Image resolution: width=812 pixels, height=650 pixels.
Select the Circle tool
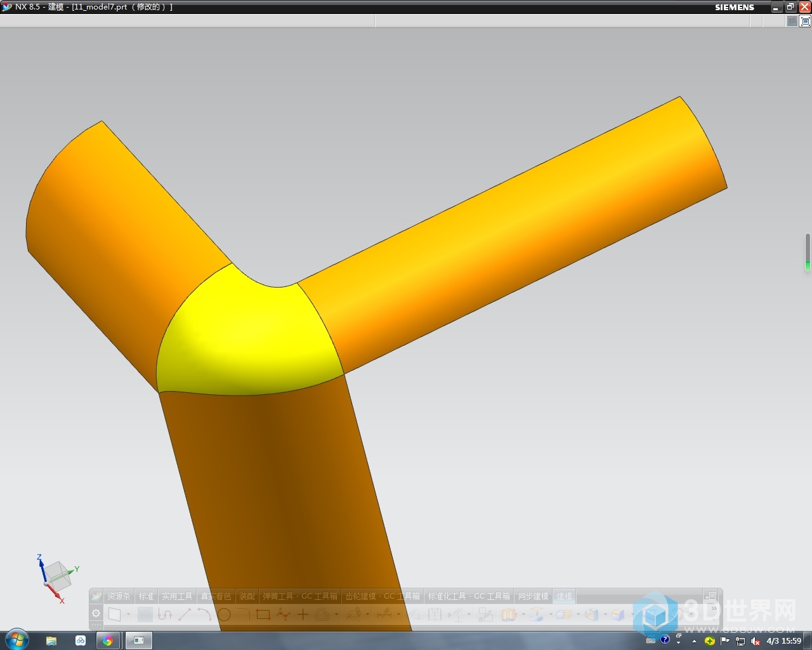(224, 614)
